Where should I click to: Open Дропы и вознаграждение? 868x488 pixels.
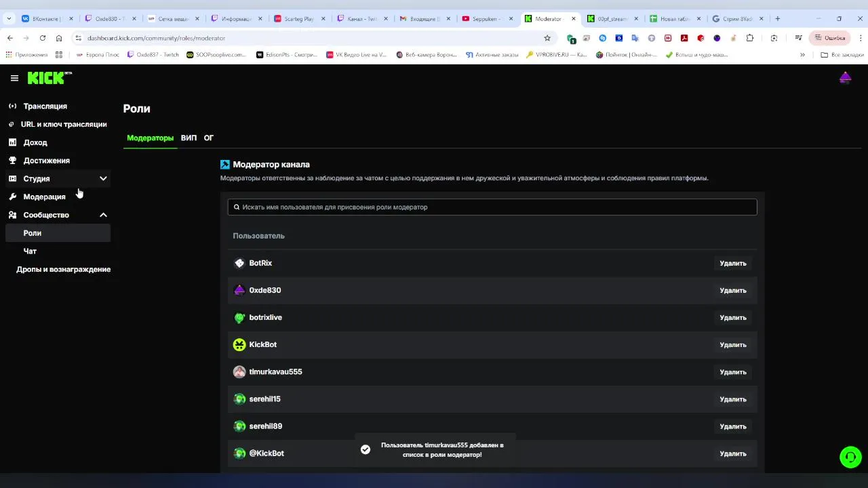(x=63, y=269)
